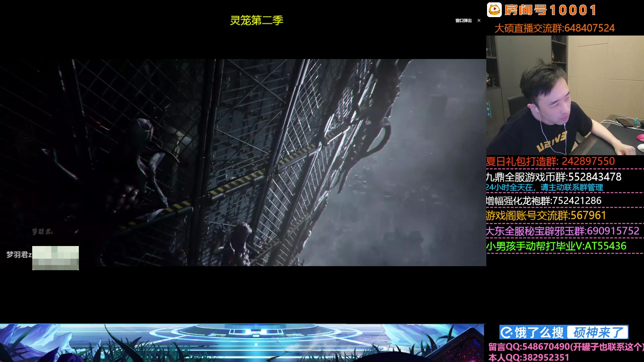Click the 大东全服秘宝辟邪玉群:690915752 line

pyautogui.click(x=563, y=231)
